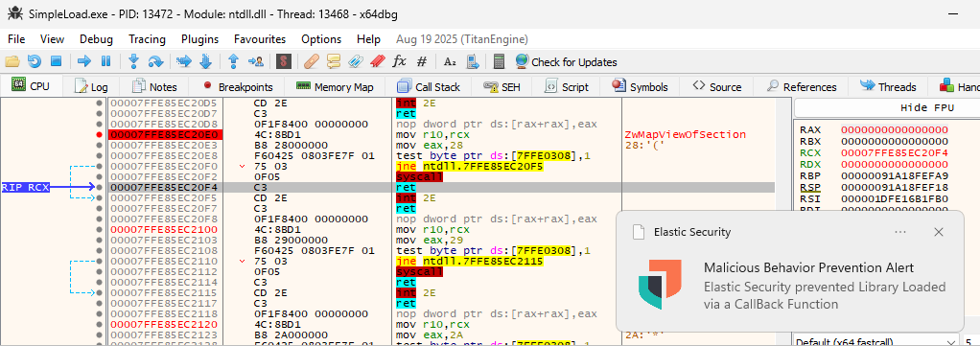Open the View menu
980x346 pixels.
pos(52,39)
